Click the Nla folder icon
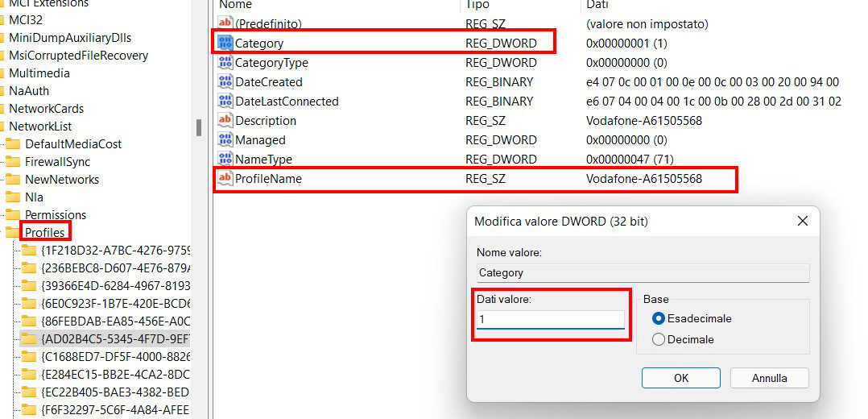The height and width of the screenshot is (419, 868). (12, 197)
